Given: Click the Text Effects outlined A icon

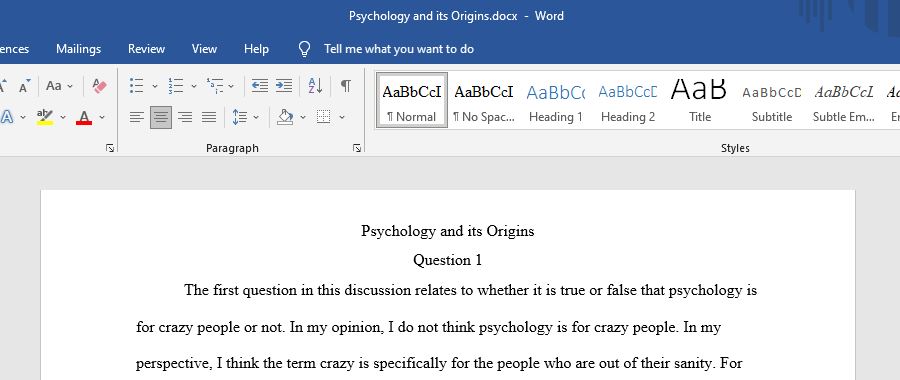Looking at the screenshot, I should point(6,117).
